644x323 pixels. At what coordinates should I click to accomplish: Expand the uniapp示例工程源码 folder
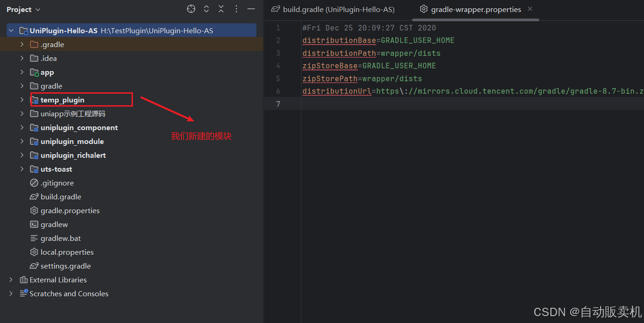point(22,114)
